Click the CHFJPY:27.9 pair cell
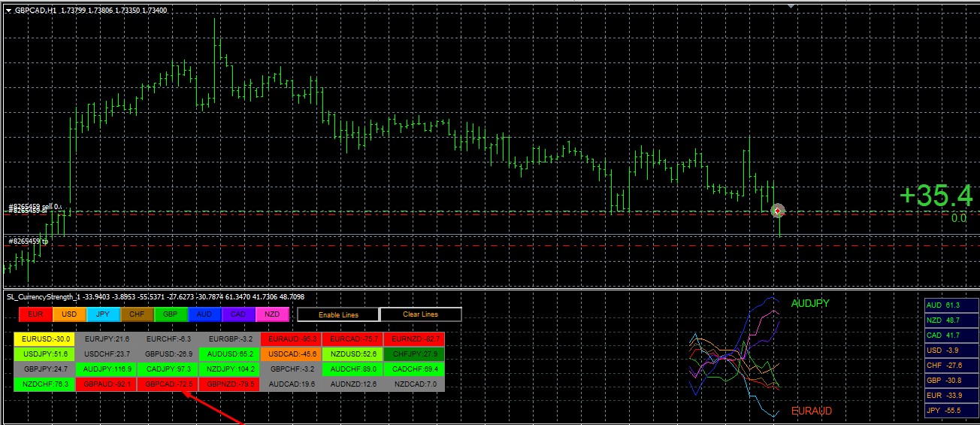Image resolution: width=980 pixels, height=425 pixels. click(x=414, y=354)
